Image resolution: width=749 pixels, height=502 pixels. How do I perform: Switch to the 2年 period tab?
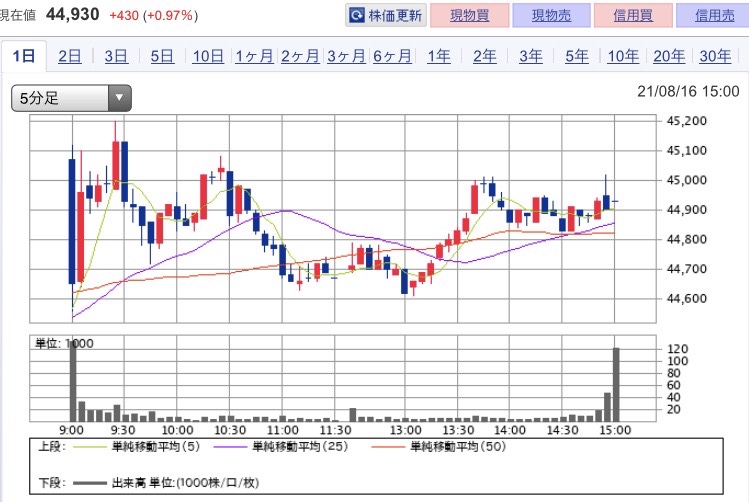click(x=484, y=56)
